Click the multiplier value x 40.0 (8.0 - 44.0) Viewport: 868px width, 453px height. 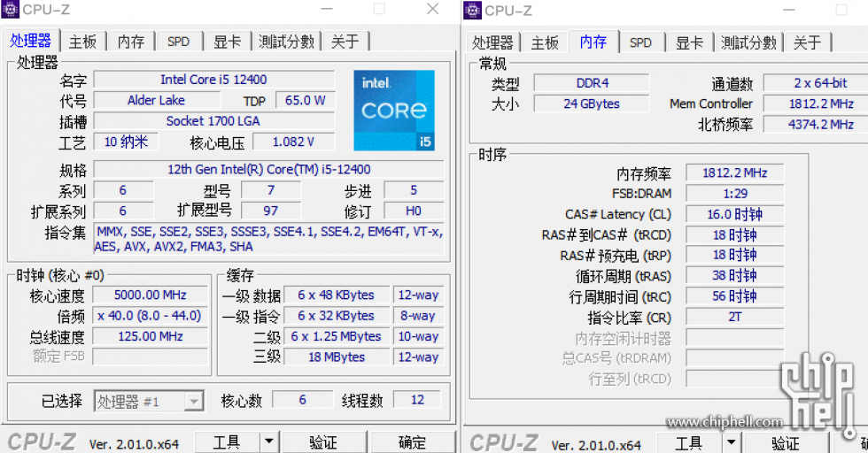(150, 316)
